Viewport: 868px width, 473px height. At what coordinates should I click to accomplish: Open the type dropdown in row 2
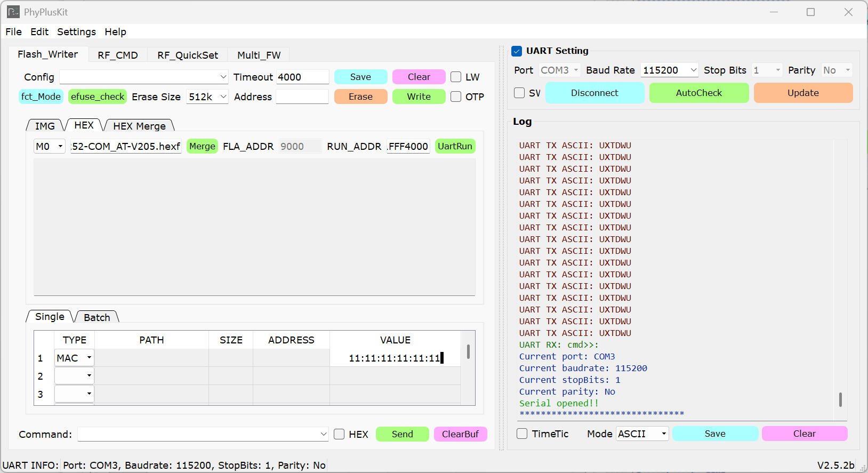click(74, 376)
